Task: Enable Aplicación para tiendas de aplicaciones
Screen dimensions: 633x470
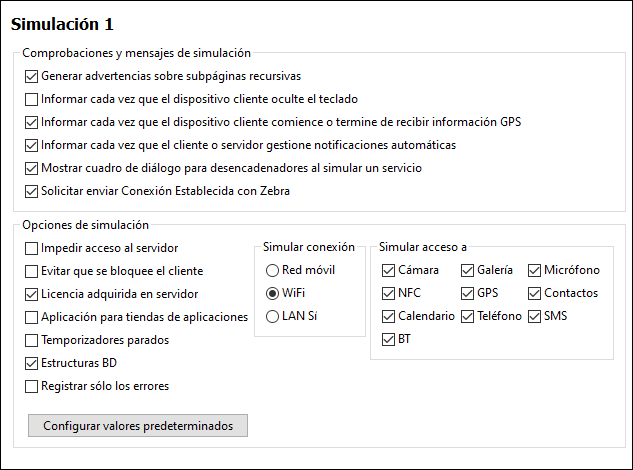Action: [x=32, y=317]
